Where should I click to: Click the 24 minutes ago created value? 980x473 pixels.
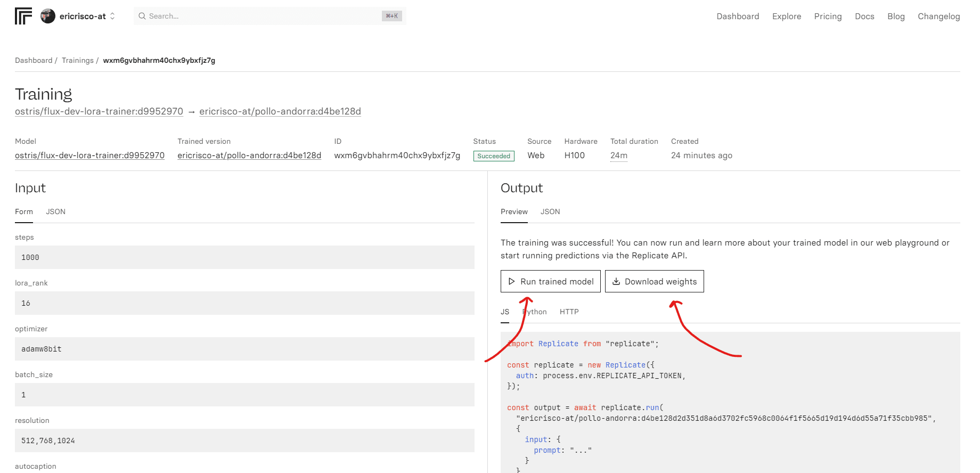701,156
